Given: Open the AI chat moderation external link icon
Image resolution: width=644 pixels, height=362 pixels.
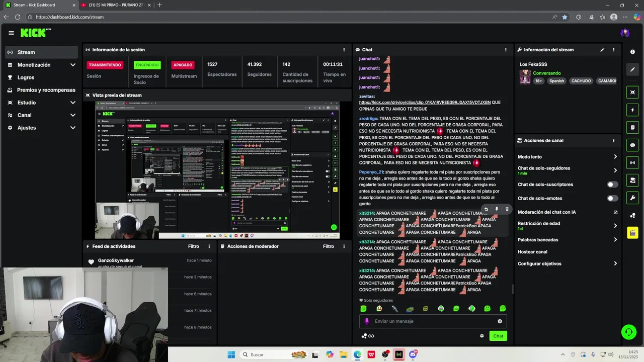Looking at the screenshot, I should click(615, 212).
